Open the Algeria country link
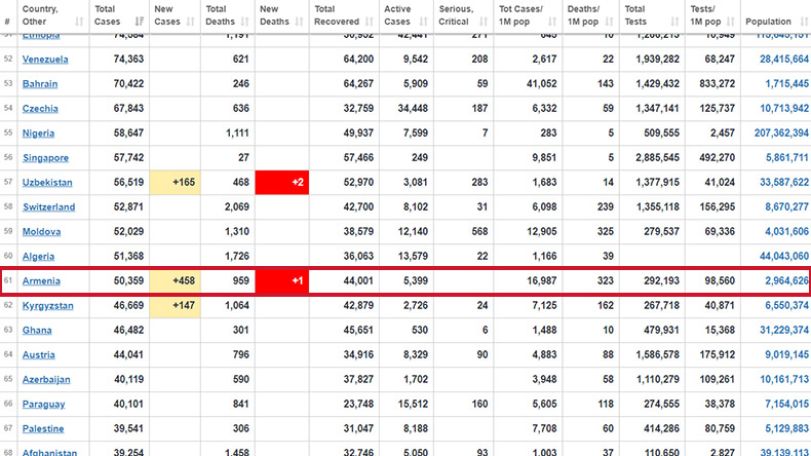811x456 pixels. point(38,256)
